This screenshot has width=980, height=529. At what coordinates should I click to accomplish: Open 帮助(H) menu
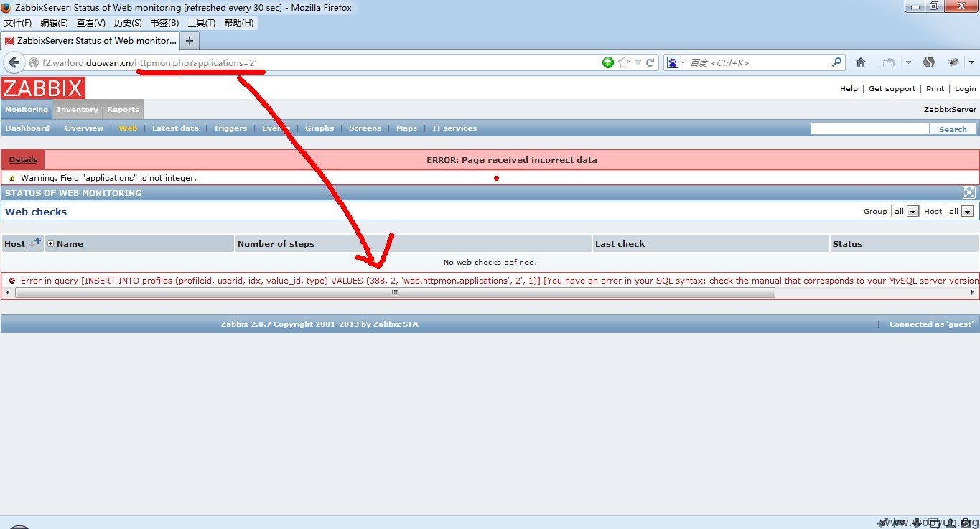tap(239, 23)
